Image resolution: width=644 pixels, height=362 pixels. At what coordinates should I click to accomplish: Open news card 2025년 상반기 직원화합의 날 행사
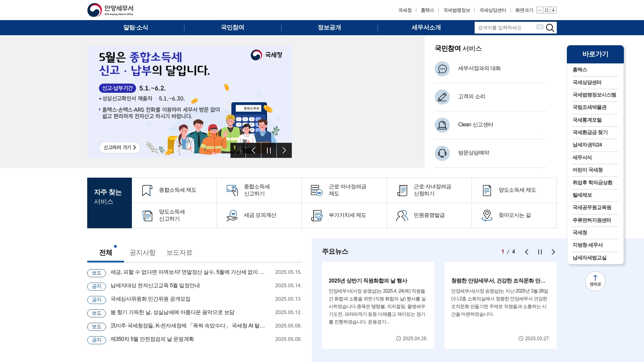point(378,305)
